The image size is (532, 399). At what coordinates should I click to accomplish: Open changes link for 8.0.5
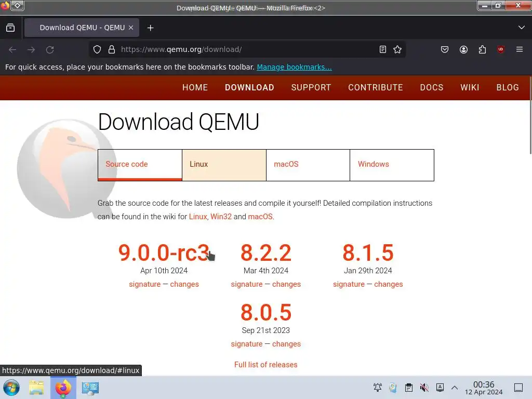point(286,344)
